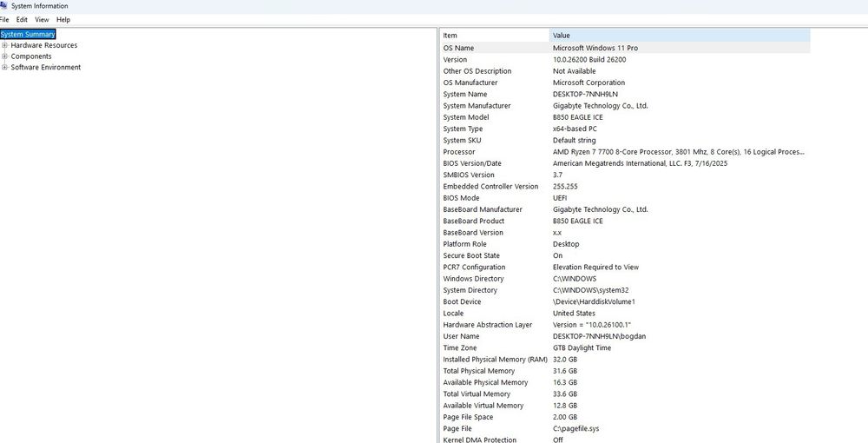This screenshot has height=443, width=868.
Task: Select the BIOS Mode row label
Action: [461, 198]
